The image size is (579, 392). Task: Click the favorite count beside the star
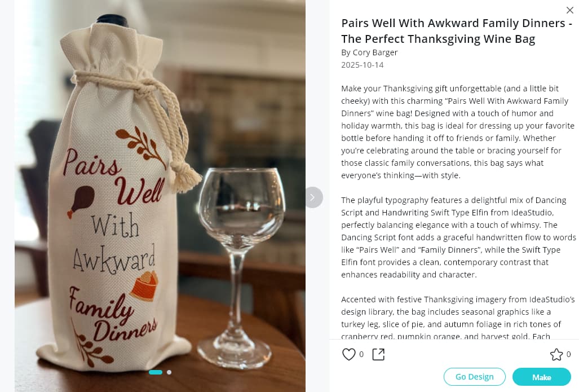(x=568, y=354)
